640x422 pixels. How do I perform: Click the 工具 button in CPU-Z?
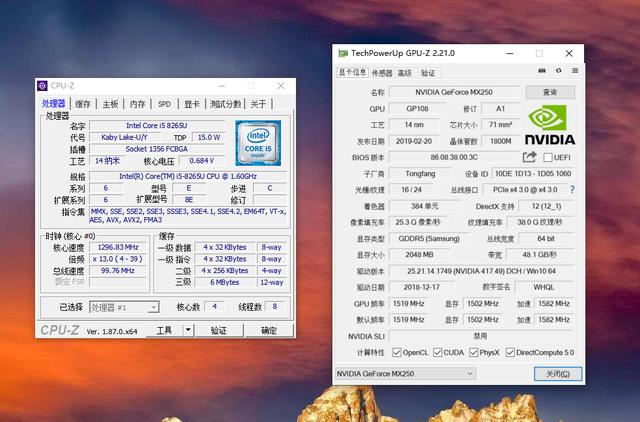[x=164, y=330]
